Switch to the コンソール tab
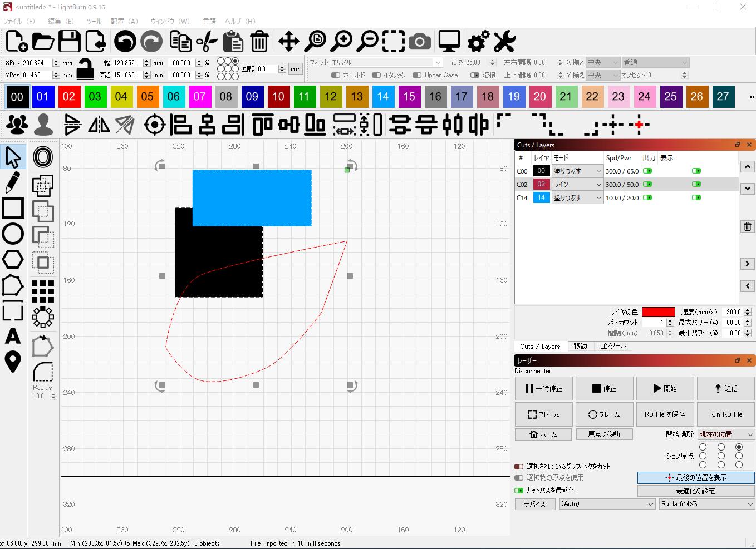 point(612,346)
